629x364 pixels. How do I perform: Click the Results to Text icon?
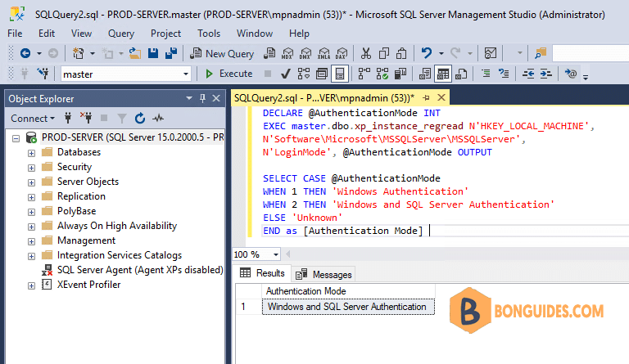click(x=425, y=74)
